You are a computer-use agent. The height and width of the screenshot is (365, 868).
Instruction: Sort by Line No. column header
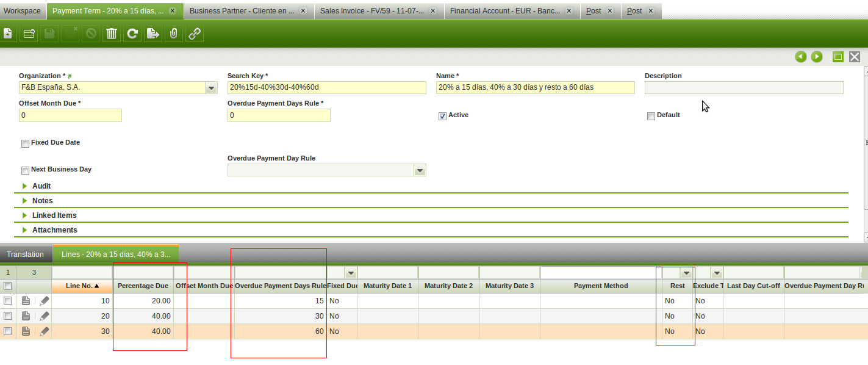[82, 286]
